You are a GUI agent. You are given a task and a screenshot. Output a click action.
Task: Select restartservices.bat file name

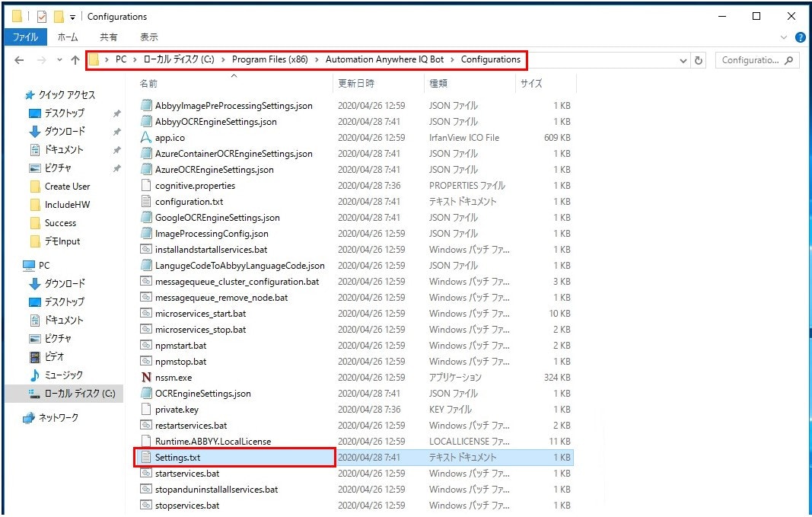[191, 426]
